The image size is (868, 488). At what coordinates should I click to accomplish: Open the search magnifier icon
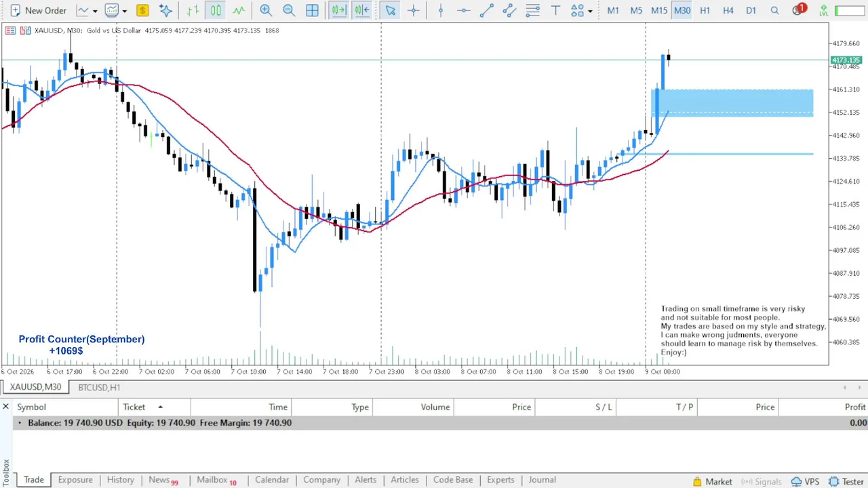(x=774, y=10)
